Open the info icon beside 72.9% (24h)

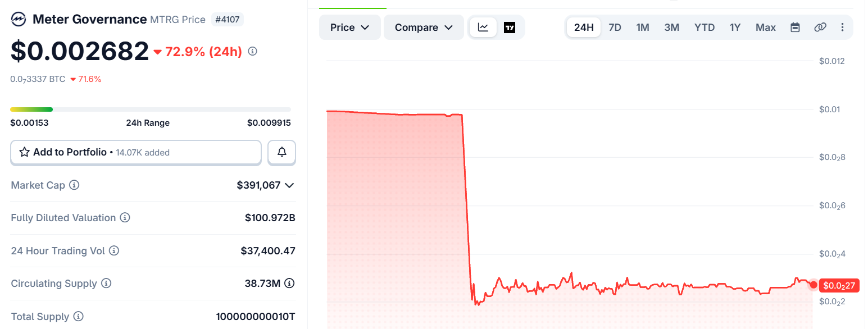click(x=253, y=51)
